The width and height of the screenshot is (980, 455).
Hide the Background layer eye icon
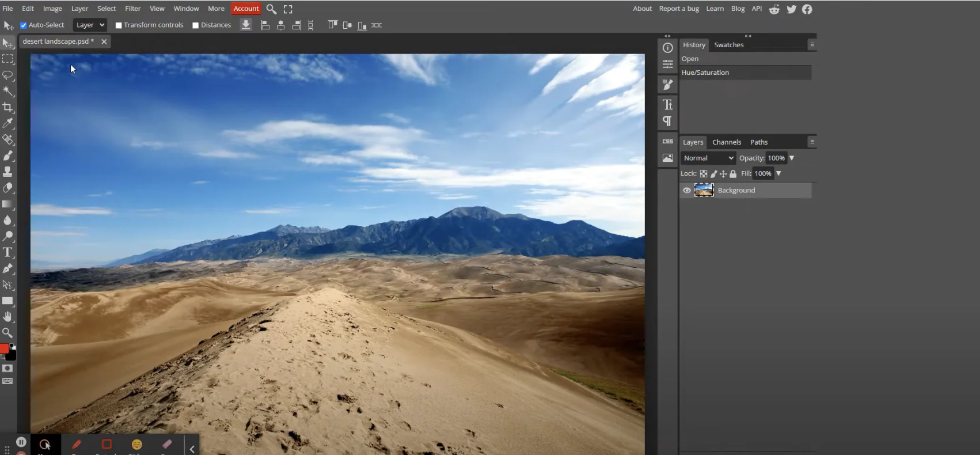point(687,191)
